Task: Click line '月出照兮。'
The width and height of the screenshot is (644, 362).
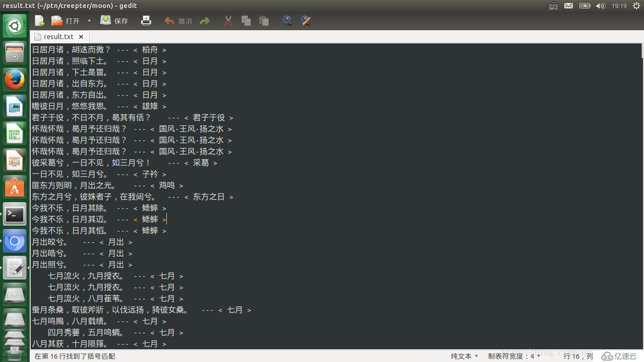Action: [82, 264]
